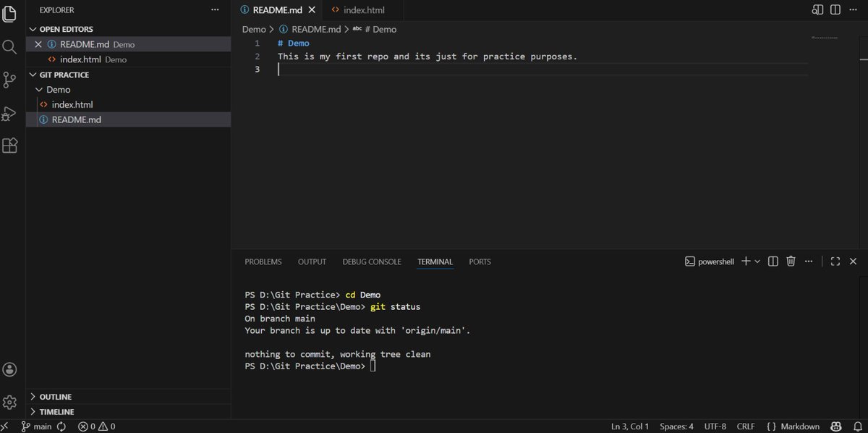Click 'nothing to commit' terminal line
The height and width of the screenshot is (433, 868).
pos(338,354)
